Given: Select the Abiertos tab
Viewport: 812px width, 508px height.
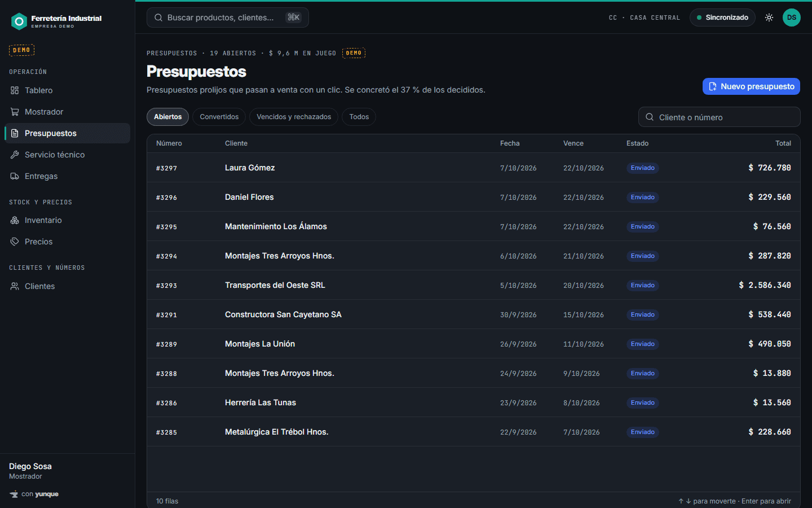Looking at the screenshot, I should pyautogui.click(x=168, y=117).
